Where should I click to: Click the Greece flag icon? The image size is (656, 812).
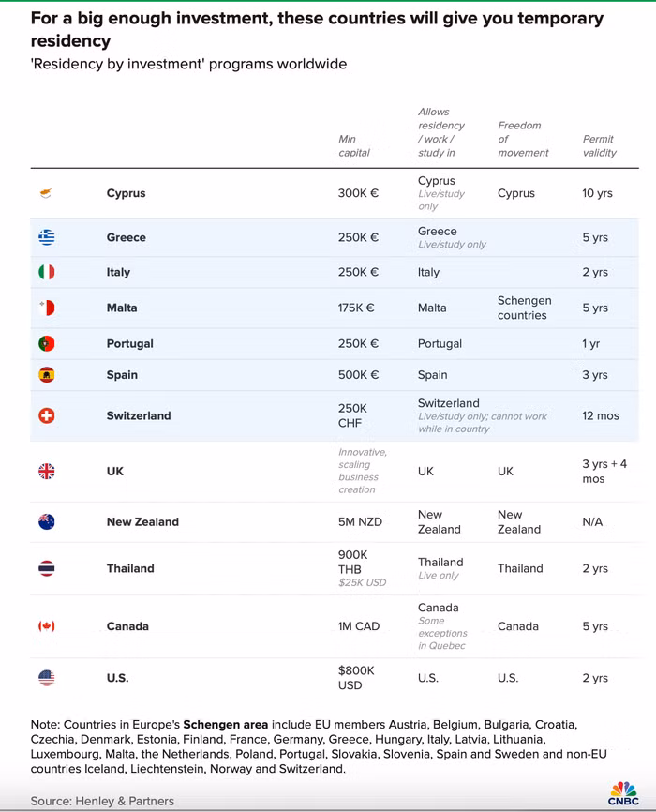[46, 237]
